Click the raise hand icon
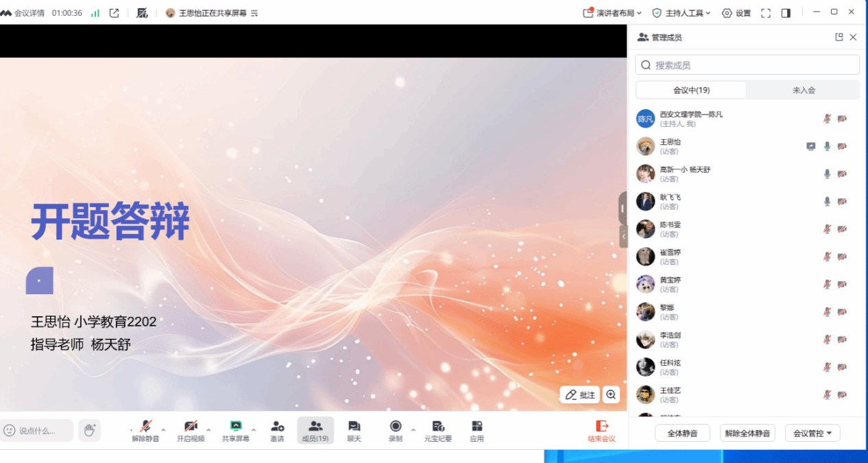Image resolution: width=868 pixels, height=463 pixels. 89,430
